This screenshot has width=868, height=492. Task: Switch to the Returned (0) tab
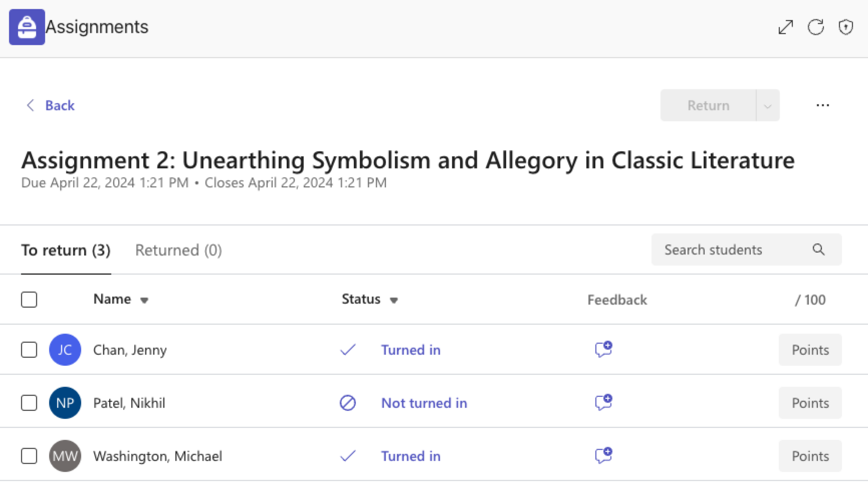178,250
